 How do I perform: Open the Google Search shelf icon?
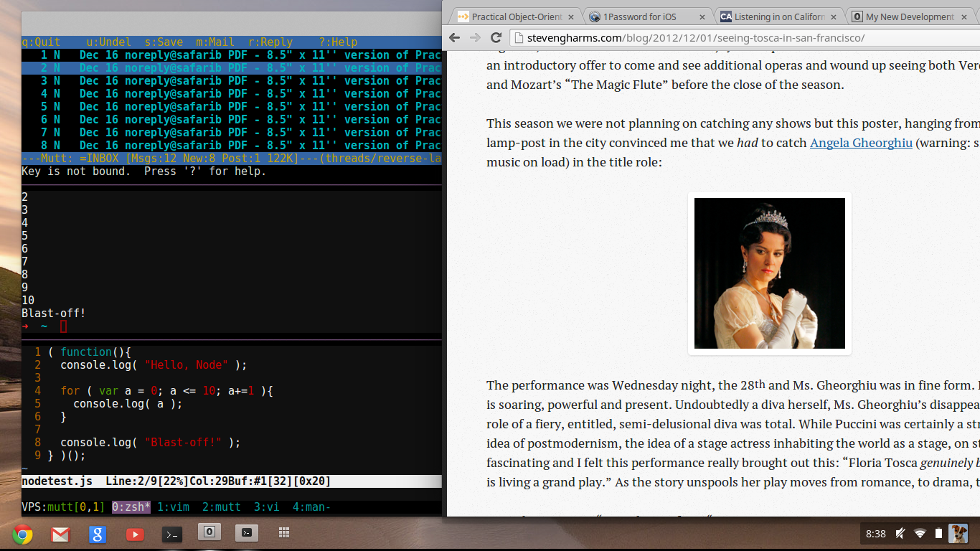pyautogui.click(x=98, y=534)
